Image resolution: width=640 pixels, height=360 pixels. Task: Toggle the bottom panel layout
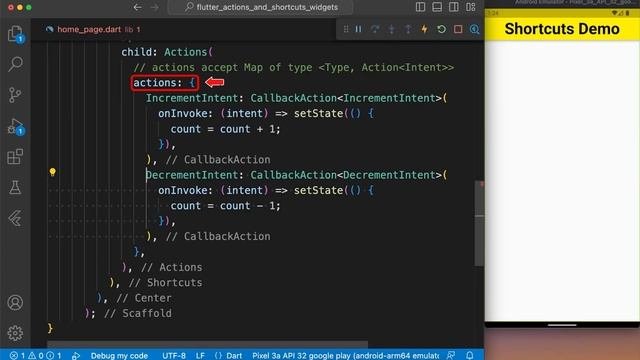437,7
